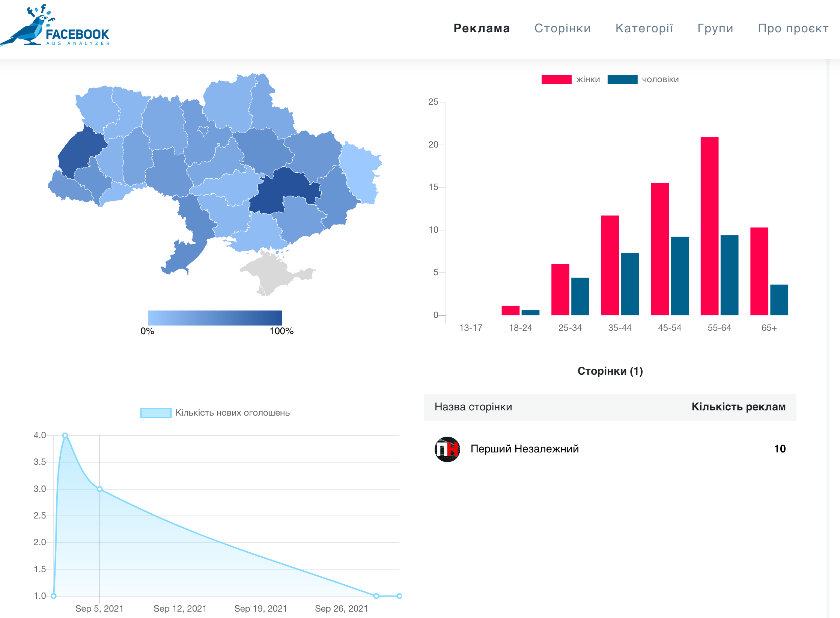Image resolution: width=840 pixels, height=618 pixels.
Task: Click the blue male bar for 45-54
Action: 679,276
